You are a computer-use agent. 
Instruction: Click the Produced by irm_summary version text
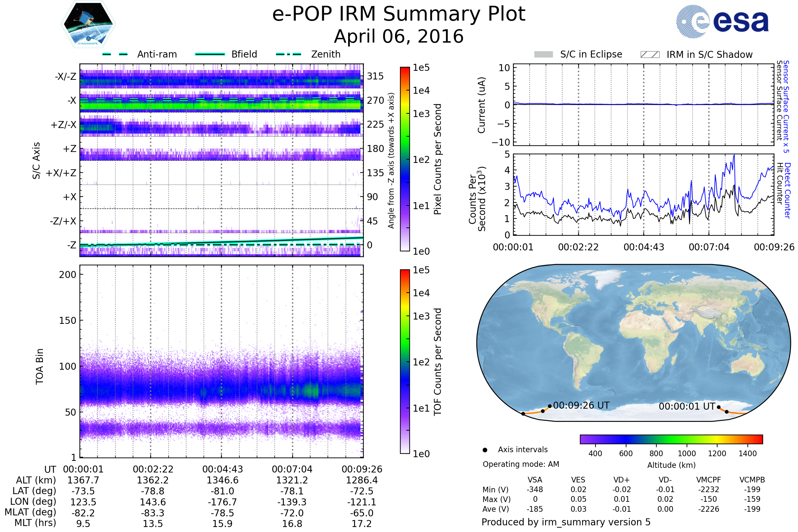[x=566, y=522]
